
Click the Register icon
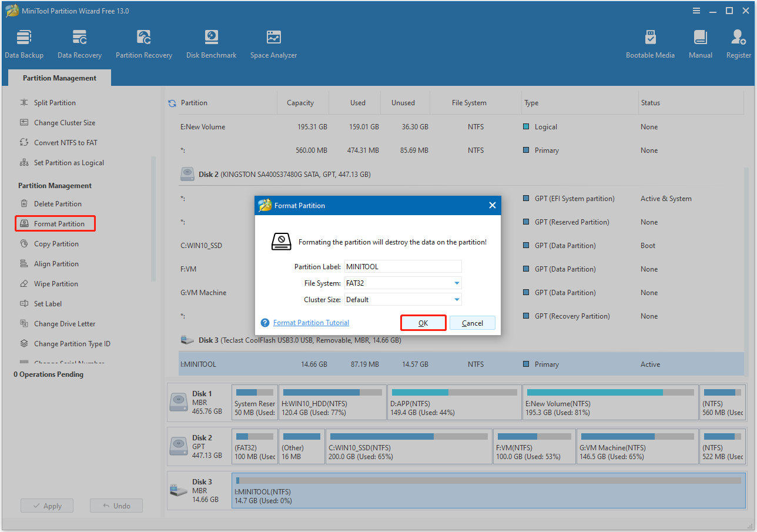(738, 42)
